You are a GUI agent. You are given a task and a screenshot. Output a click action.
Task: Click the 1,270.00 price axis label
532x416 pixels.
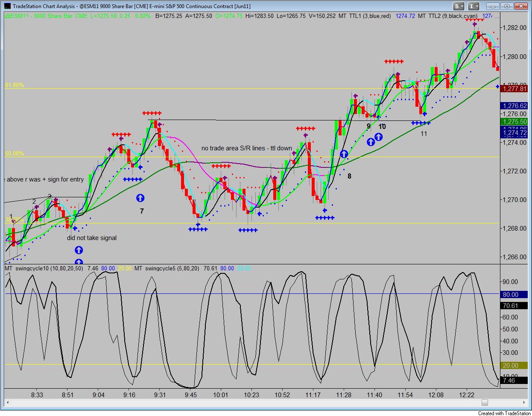pos(514,200)
